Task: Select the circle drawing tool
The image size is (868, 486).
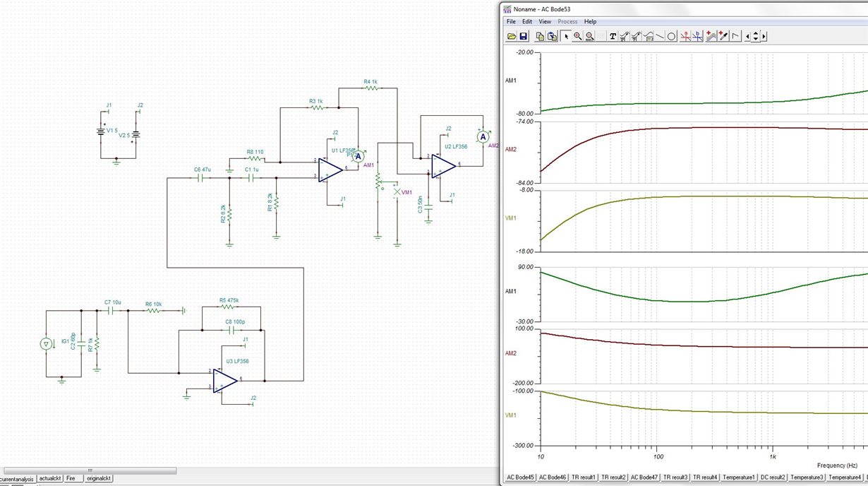Action: tap(672, 36)
